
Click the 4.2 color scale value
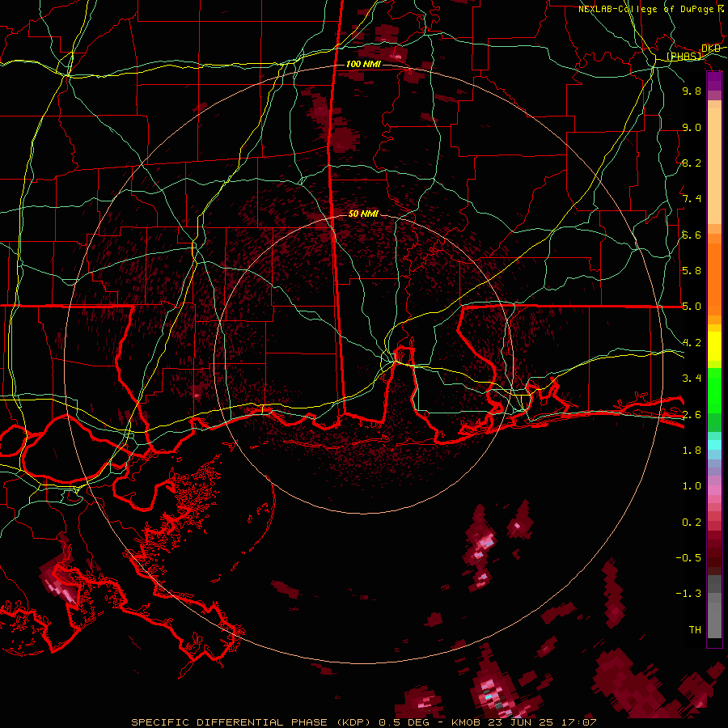[x=692, y=343]
